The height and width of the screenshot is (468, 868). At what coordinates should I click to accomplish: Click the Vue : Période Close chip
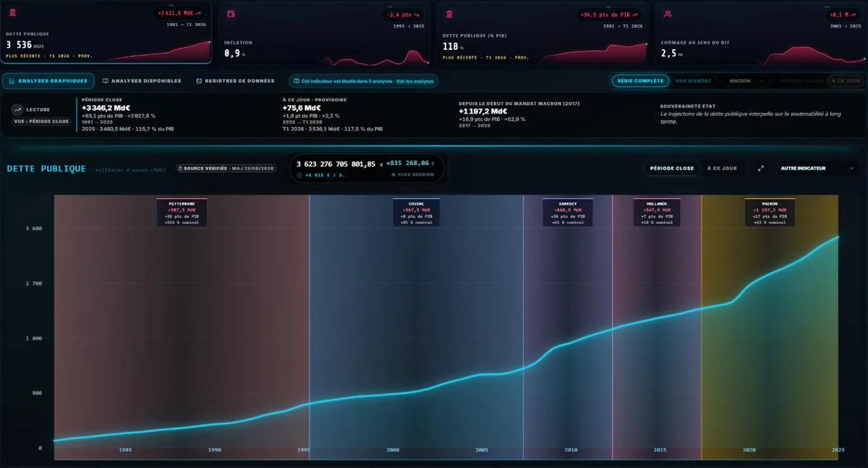[41, 121]
